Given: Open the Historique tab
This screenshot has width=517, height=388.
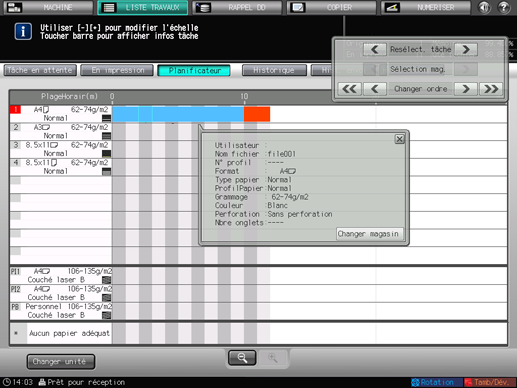Looking at the screenshot, I should [274, 70].
